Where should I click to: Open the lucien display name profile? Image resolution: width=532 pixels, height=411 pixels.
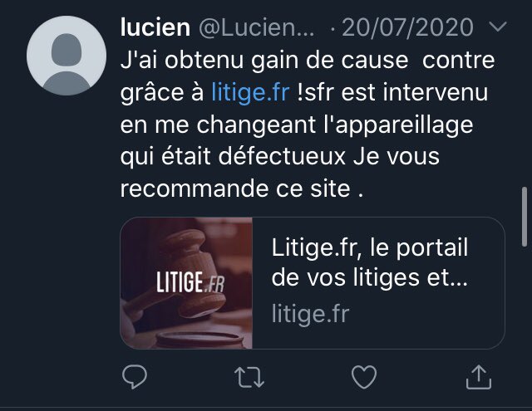pos(155,27)
